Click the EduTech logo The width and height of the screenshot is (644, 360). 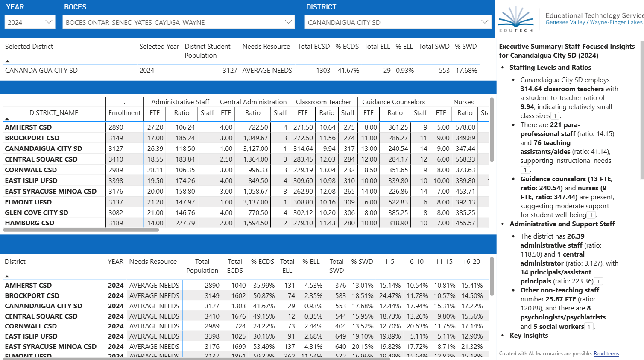coord(516,20)
